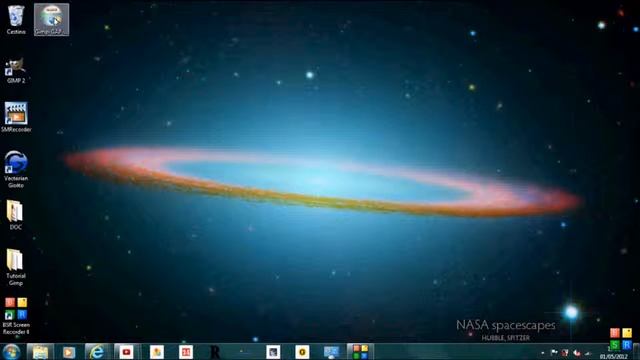Open the red play-button taskbar icon
640x360 pixels.
[126, 352]
